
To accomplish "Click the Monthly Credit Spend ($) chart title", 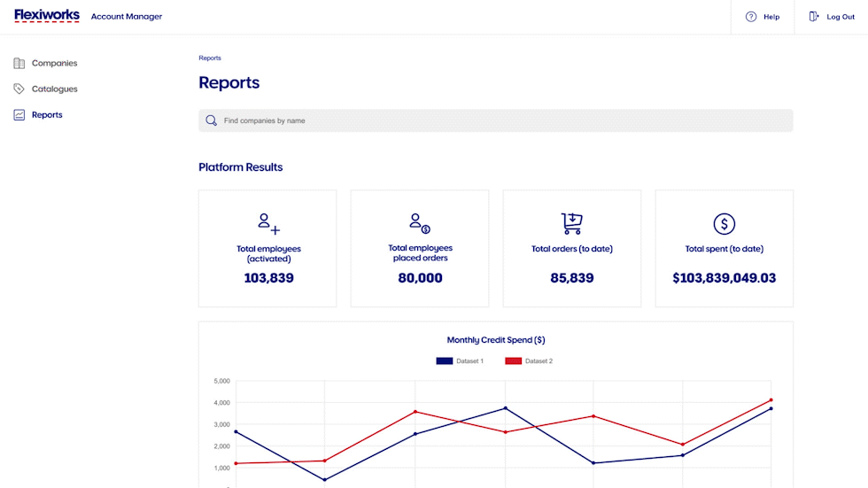I will (x=496, y=340).
